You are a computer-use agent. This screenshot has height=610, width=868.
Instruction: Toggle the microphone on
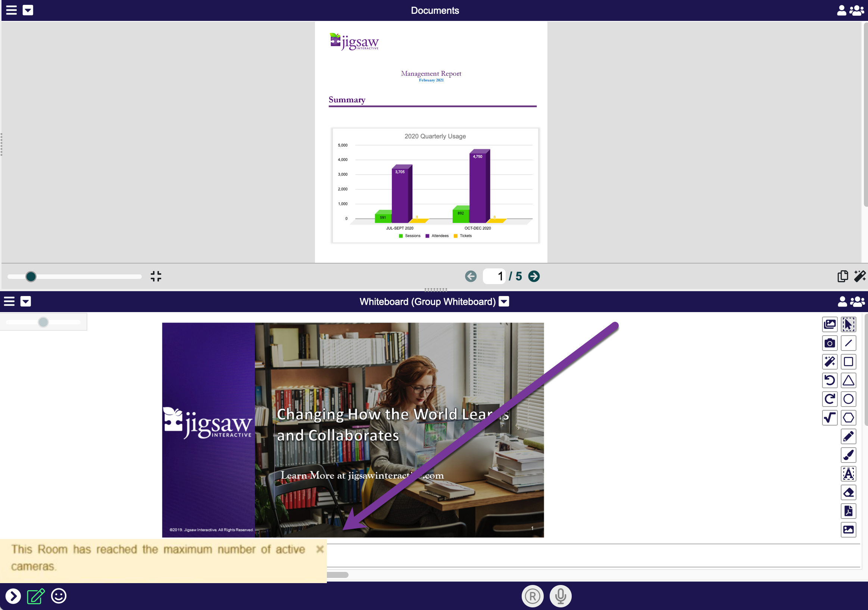click(x=560, y=596)
